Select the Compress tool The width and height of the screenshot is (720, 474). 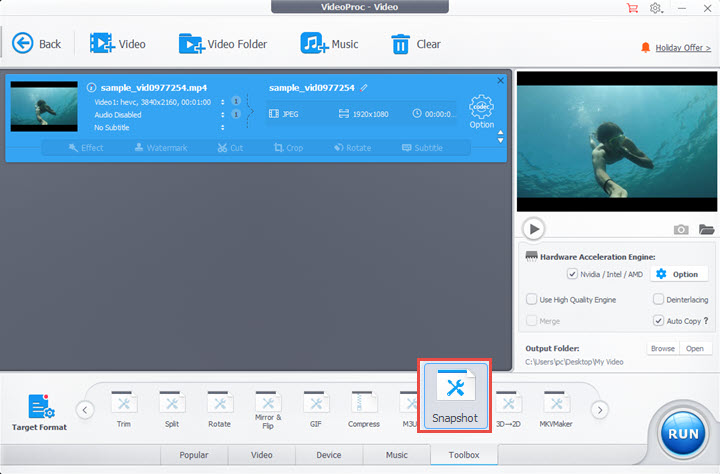(x=364, y=409)
